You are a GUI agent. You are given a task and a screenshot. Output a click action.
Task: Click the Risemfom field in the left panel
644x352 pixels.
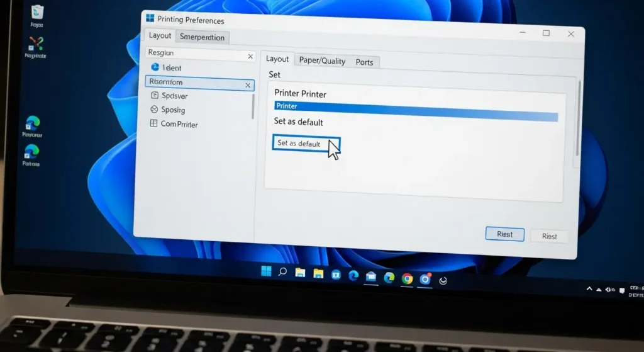[199, 82]
